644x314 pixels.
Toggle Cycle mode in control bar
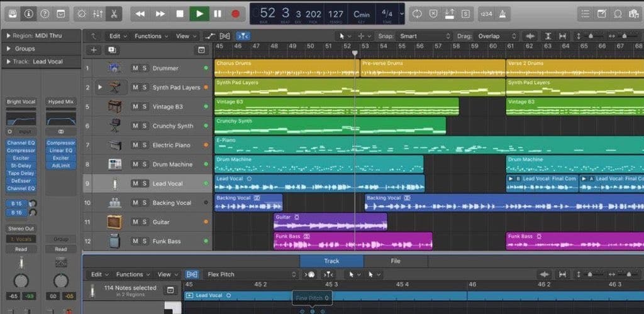pyautogui.click(x=417, y=13)
